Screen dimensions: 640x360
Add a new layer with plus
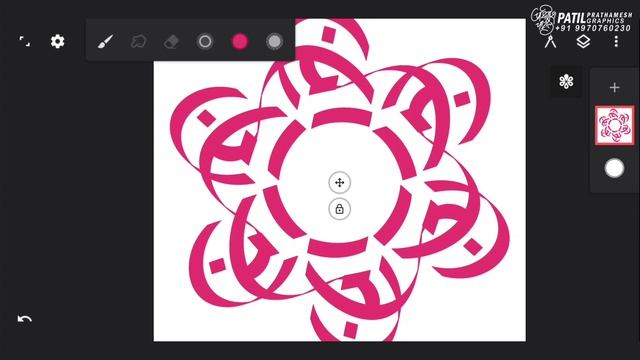614,87
